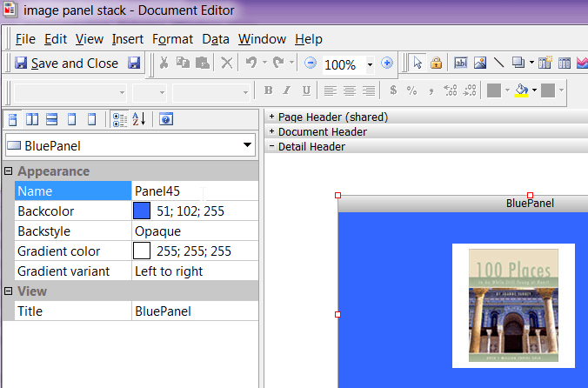This screenshot has height=388, width=588.
Task: Click the zoom in plus icon
Action: point(387,64)
